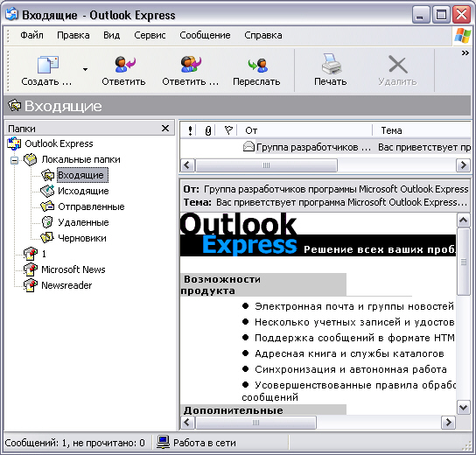Click the Outlook Express tree root icon
Image resolution: width=476 pixels, height=455 pixels.
(14, 143)
